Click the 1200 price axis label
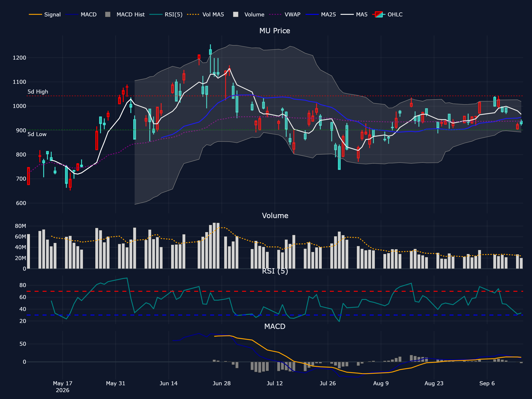 [20, 58]
